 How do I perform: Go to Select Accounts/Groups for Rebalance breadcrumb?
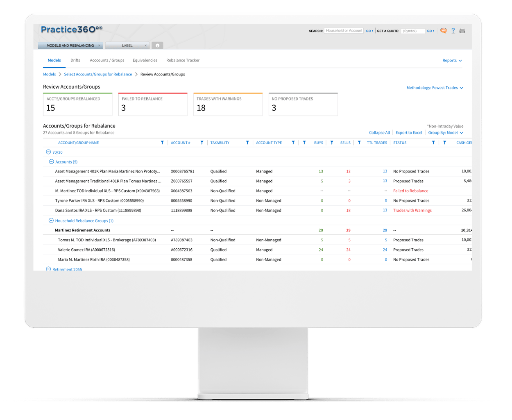[98, 74]
